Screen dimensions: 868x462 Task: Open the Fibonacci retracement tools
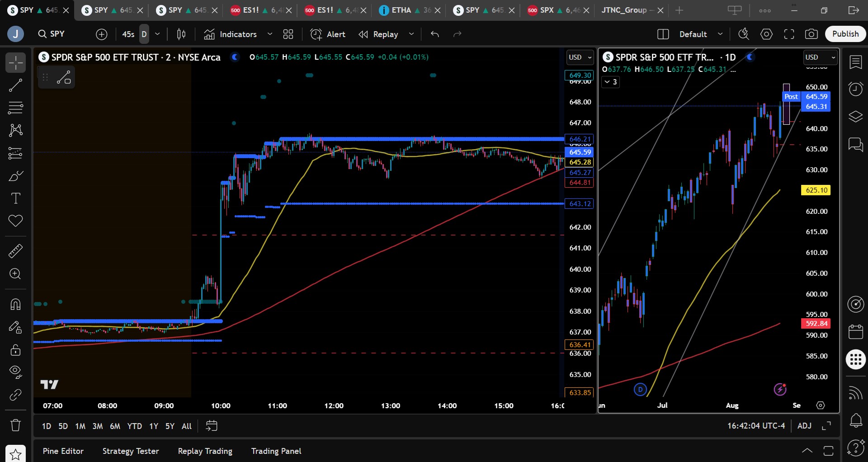point(15,108)
